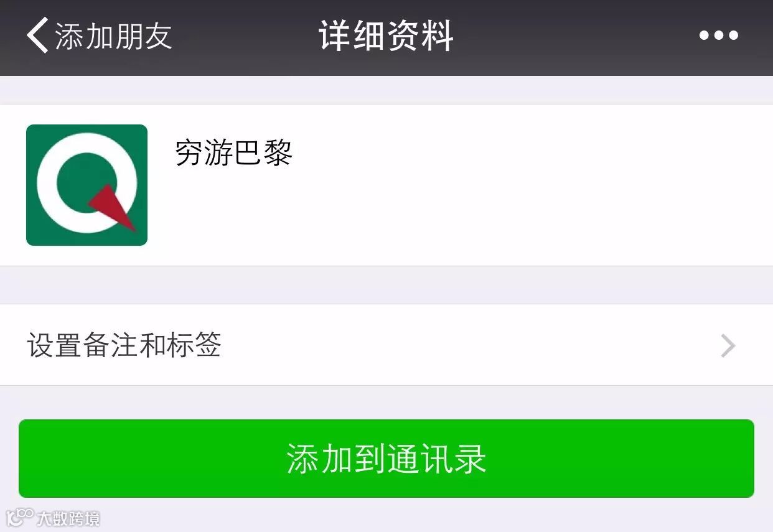
Task: Click blank area of the profile card
Action: (x=498, y=205)
